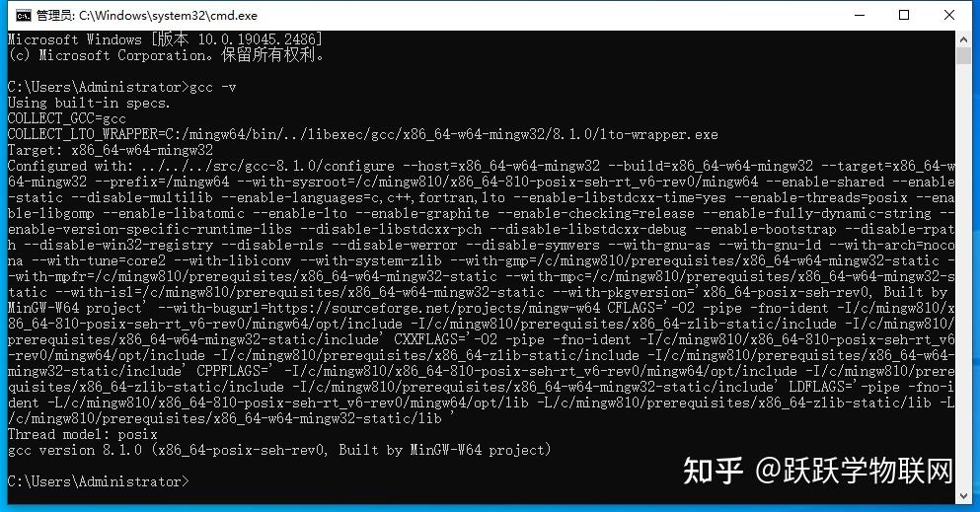Close the Administrator command prompt window
This screenshot has width=980, height=512.
point(948,15)
